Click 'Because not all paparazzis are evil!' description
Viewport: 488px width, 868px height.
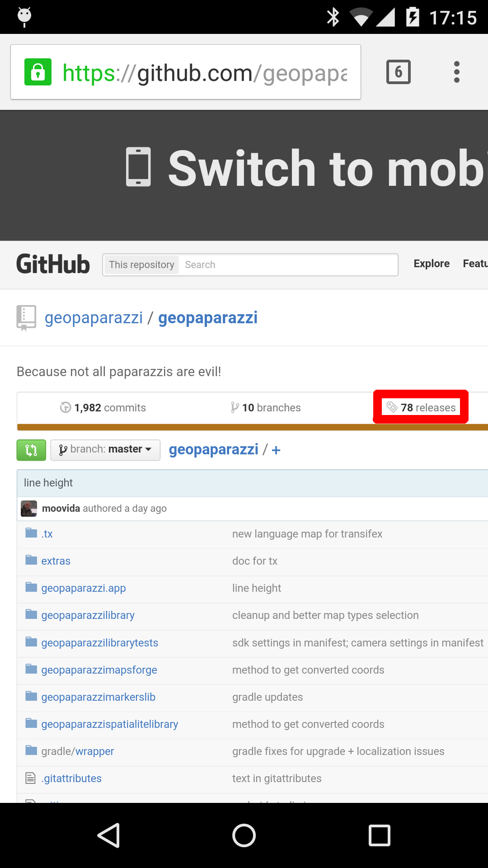(x=119, y=372)
